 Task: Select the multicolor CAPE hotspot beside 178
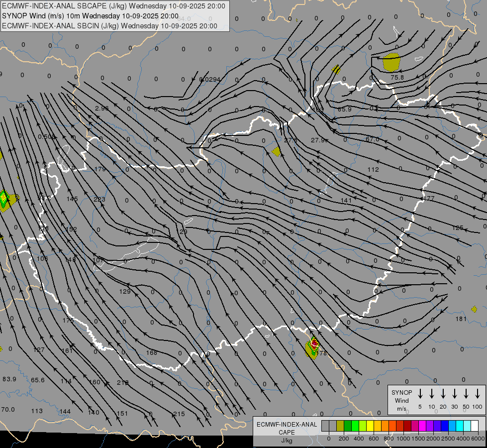click(x=313, y=347)
